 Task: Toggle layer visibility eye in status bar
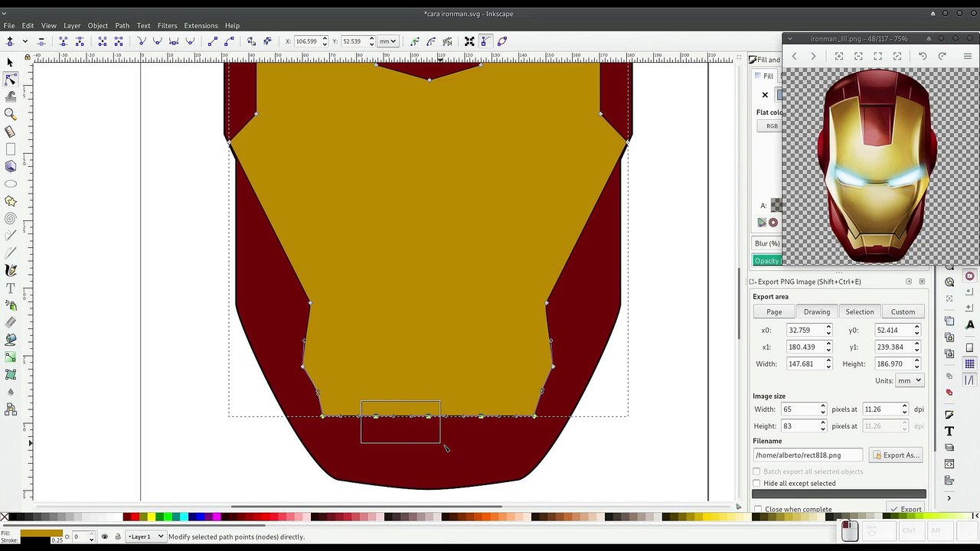[x=105, y=536]
